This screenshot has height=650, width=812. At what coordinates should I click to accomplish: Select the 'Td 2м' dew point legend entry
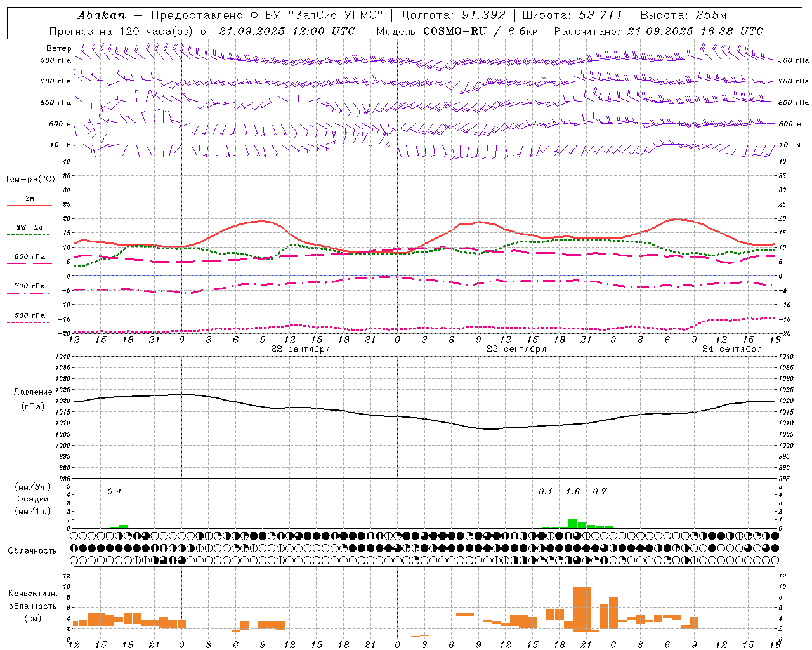(x=29, y=227)
